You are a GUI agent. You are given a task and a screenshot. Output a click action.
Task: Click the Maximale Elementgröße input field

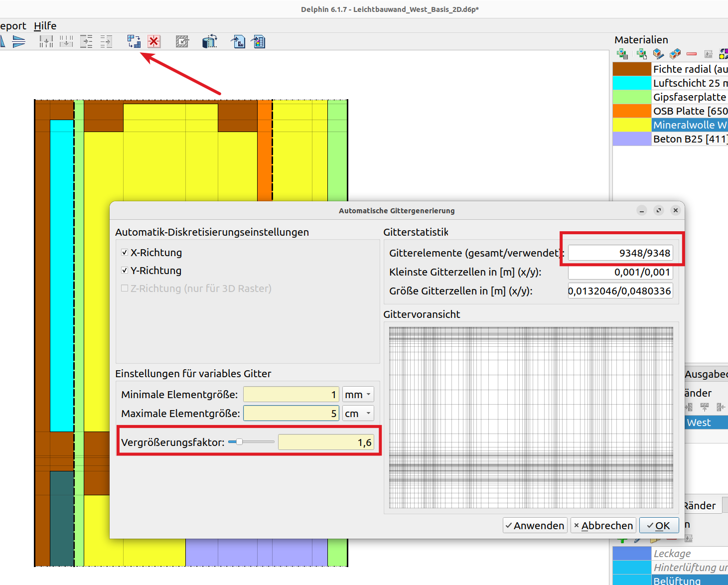click(x=291, y=414)
